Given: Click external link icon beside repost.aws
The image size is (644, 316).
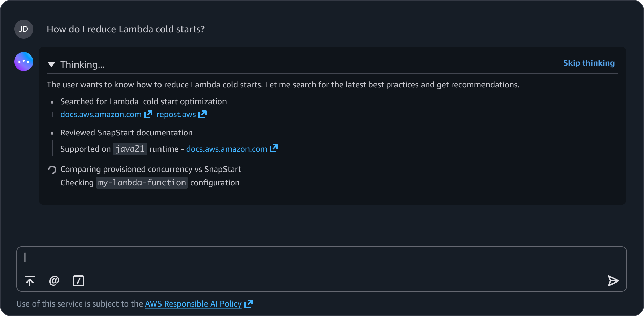Looking at the screenshot, I should pos(202,114).
